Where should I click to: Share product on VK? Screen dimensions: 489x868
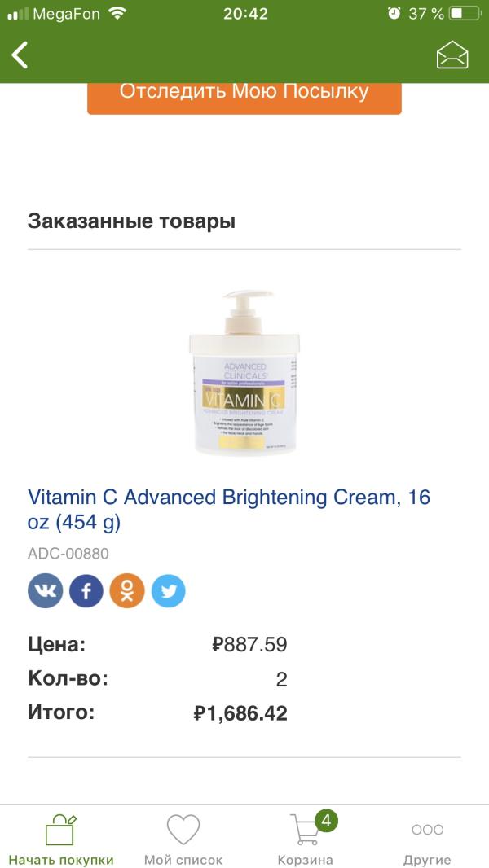pyautogui.click(x=46, y=591)
